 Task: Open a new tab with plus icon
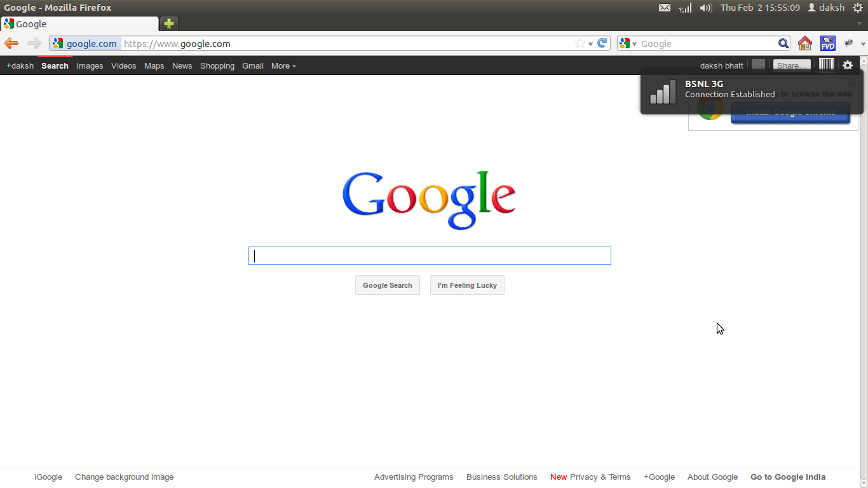(x=168, y=24)
